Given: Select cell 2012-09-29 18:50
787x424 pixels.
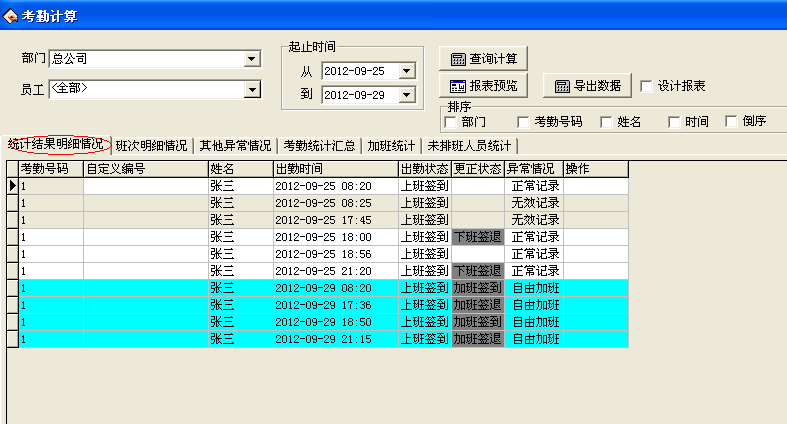Looking at the screenshot, I should coord(336,322).
